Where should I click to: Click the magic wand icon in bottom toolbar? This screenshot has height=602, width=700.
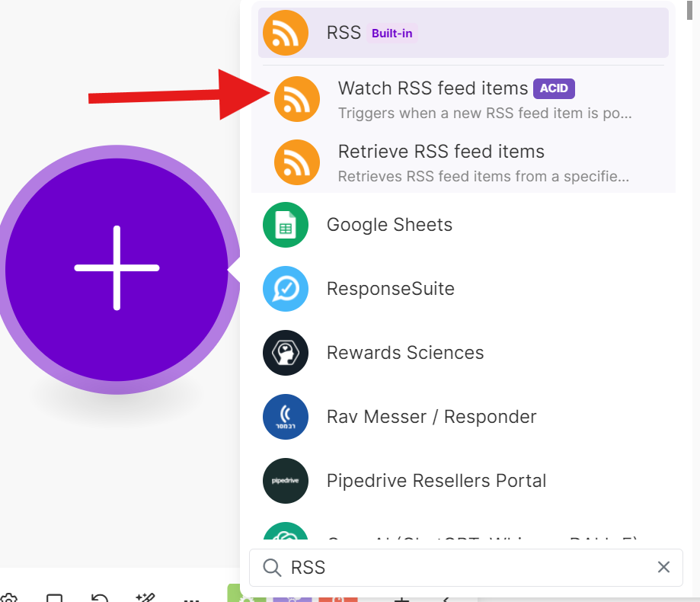[145, 597]
